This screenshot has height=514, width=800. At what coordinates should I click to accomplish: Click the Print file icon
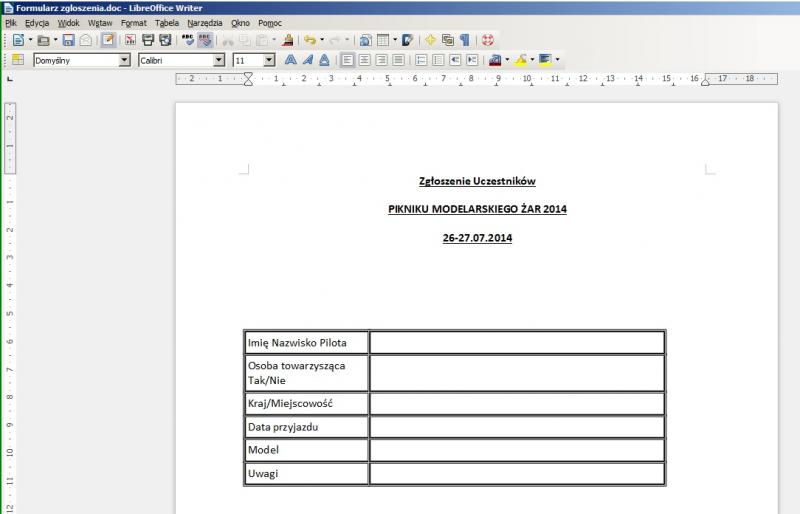pyautogui.click(x=148, y=40)
